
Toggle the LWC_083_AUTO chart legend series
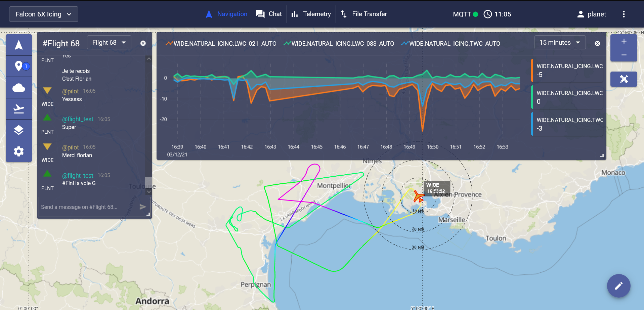point(339,44)
